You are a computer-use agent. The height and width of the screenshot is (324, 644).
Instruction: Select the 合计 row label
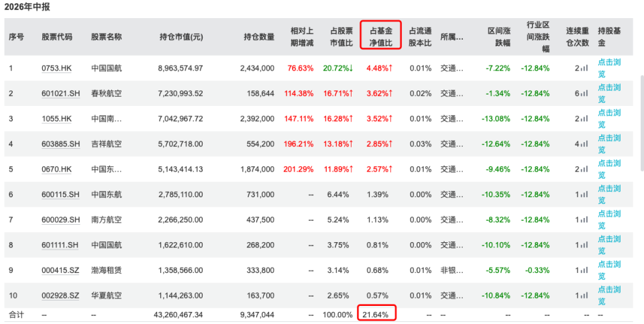tap(16, 315)
